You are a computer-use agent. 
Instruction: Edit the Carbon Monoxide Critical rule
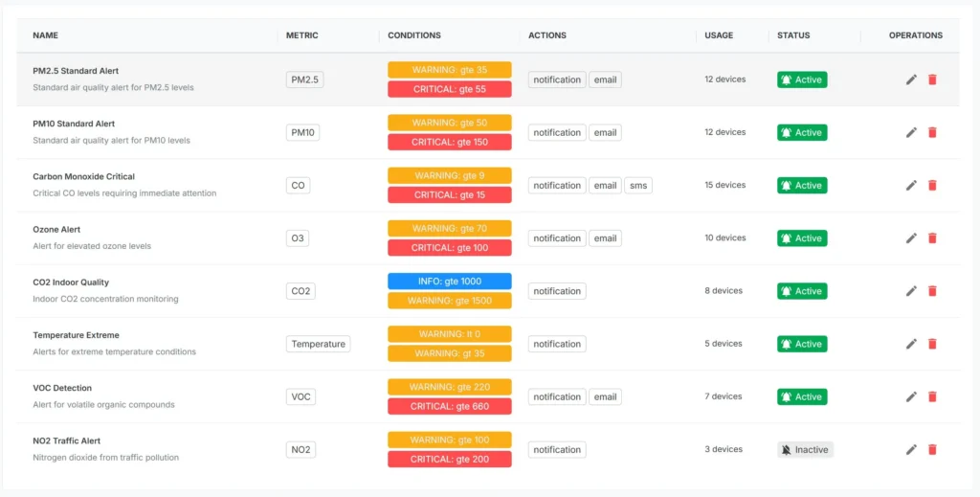pos(911,185)
